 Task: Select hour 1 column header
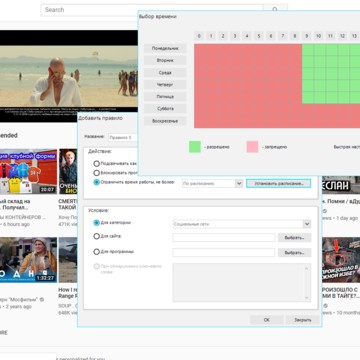pyautogui.click(x=211, y=36)
